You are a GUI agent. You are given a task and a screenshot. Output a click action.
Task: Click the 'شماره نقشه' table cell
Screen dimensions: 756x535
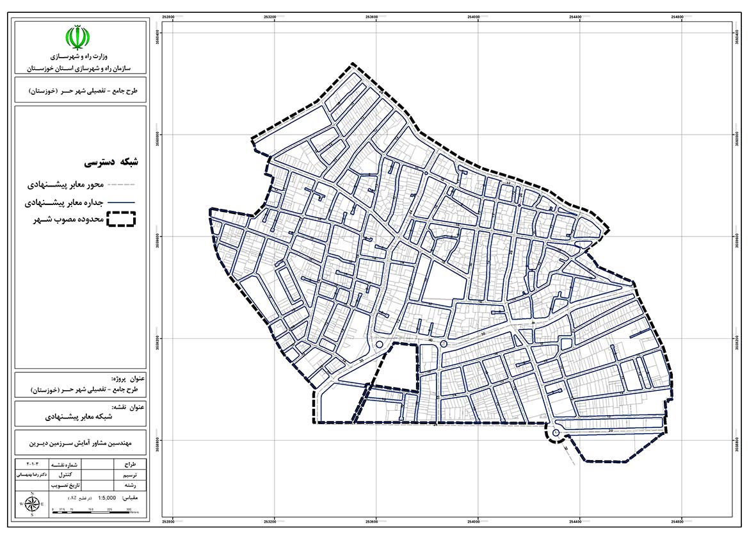point(65,464)
